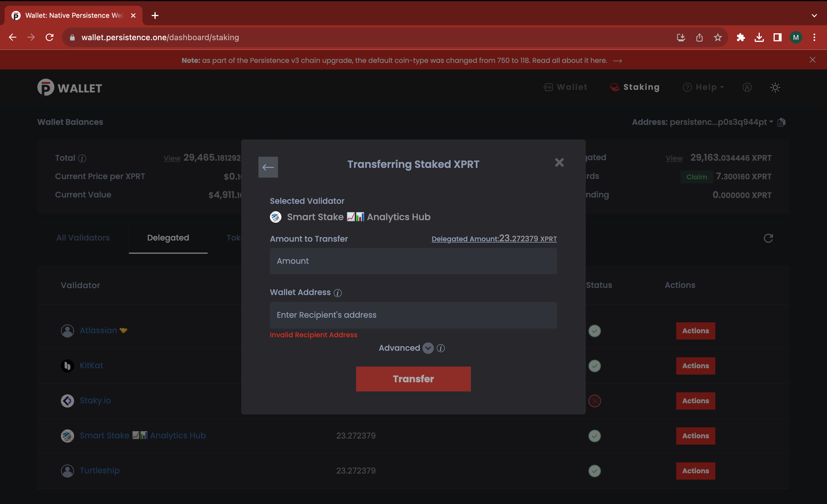This screenshot has height=504, width=827.
Task: Expand the address selector dropdown
Action: pyautogui.click(x=771, y=122)
